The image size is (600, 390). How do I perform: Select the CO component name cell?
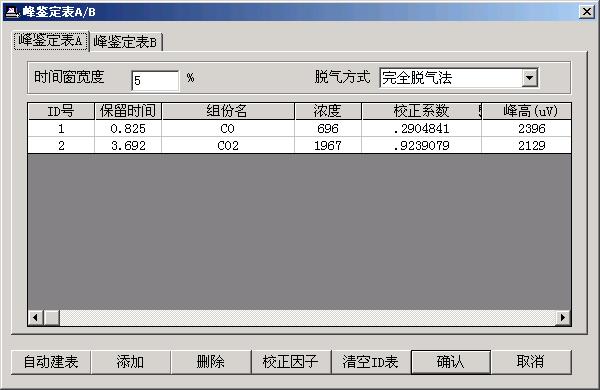(228, 129)
